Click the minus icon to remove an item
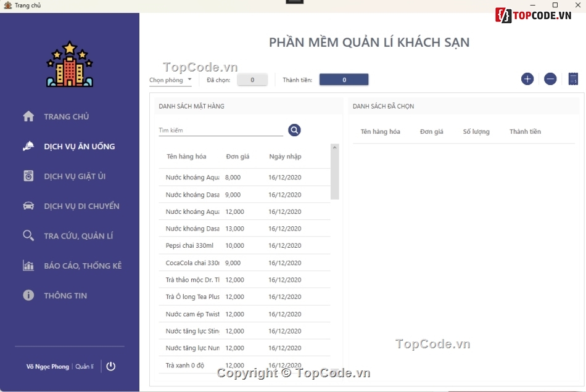586x392 pixels. pos(550,79)
